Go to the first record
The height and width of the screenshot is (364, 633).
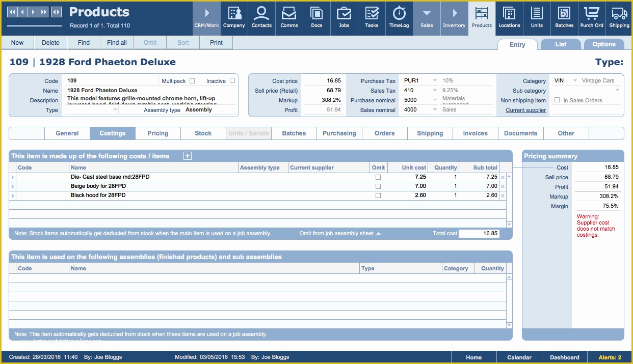(x=12, y=12)
